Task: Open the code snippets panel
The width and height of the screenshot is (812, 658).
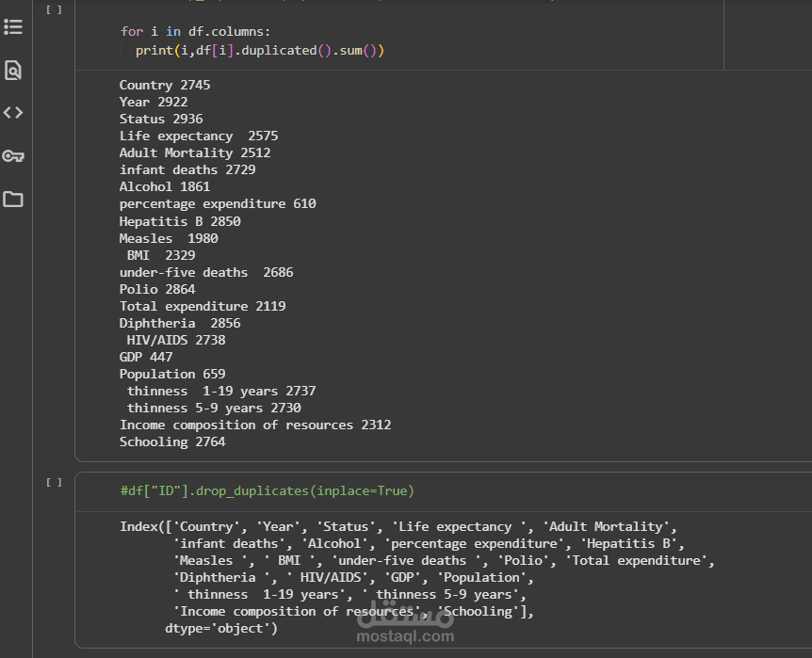Action: point(13,113)
